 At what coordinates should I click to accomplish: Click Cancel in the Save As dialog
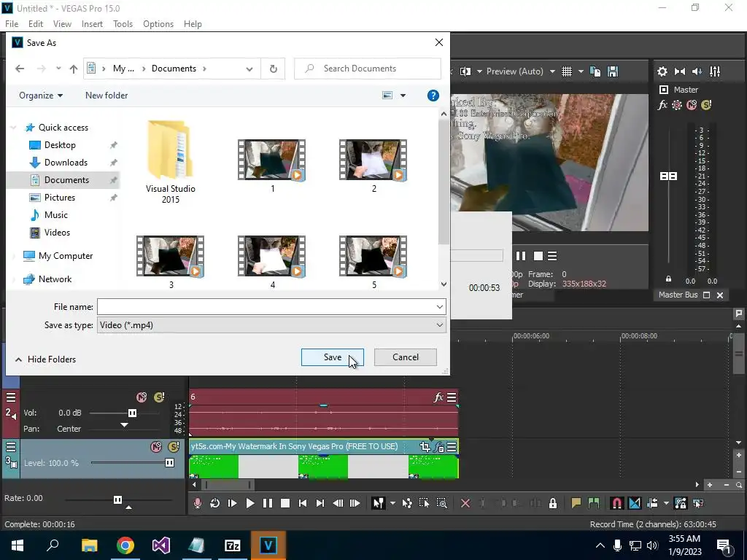[x=406, y=357]
